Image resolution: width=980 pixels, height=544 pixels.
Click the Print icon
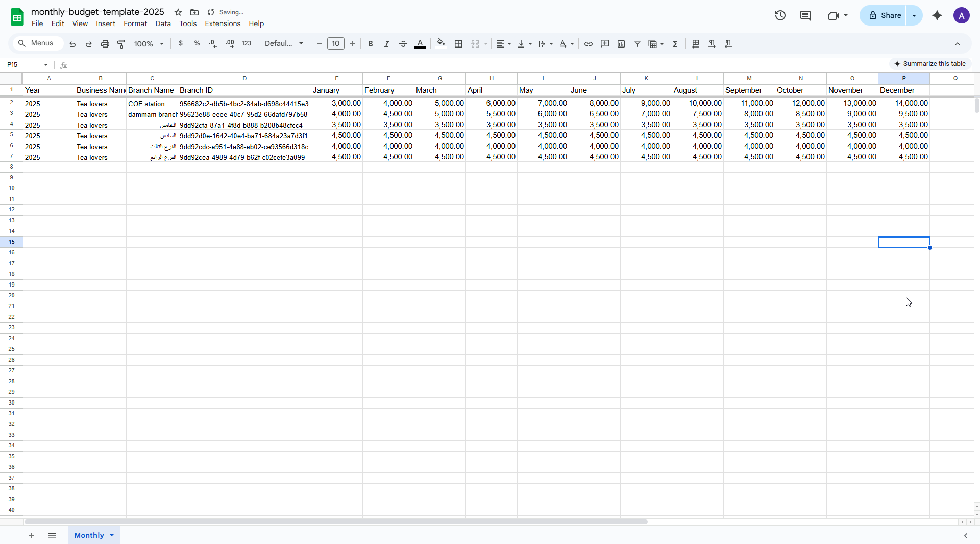105,44
